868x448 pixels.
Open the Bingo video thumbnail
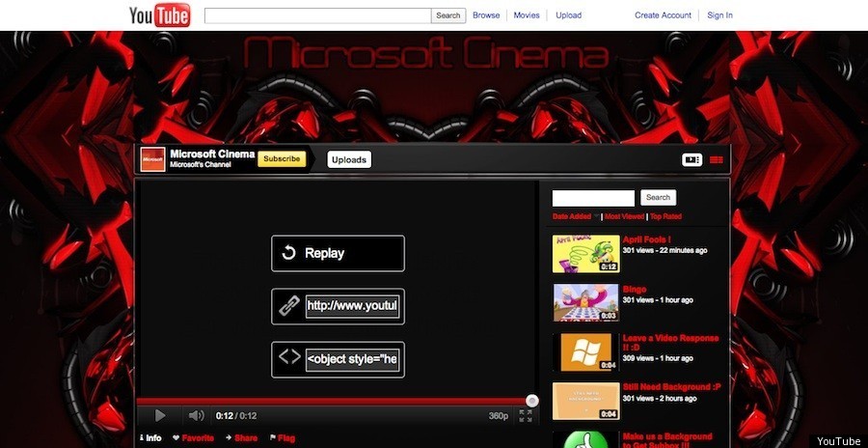pyautogui.click(x=585, y=302)
